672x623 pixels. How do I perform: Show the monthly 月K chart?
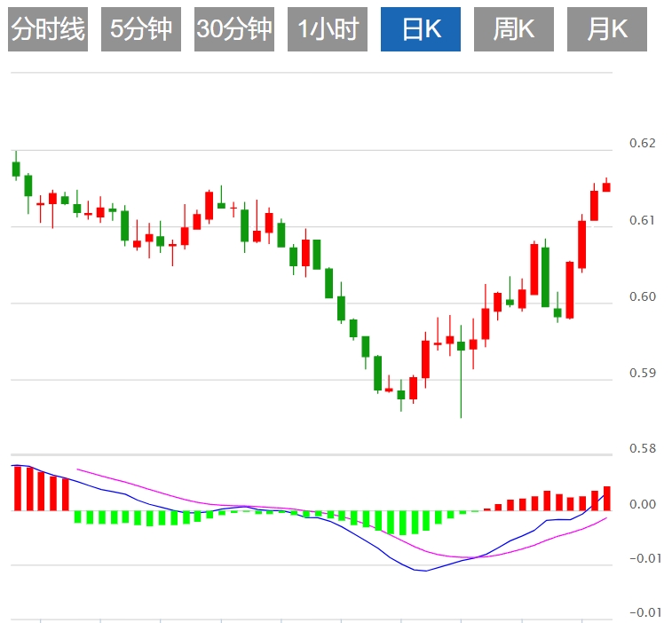coord(607,30)
